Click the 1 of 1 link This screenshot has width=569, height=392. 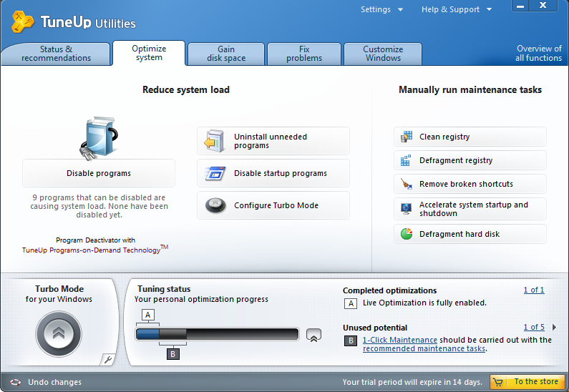[534, 290]
